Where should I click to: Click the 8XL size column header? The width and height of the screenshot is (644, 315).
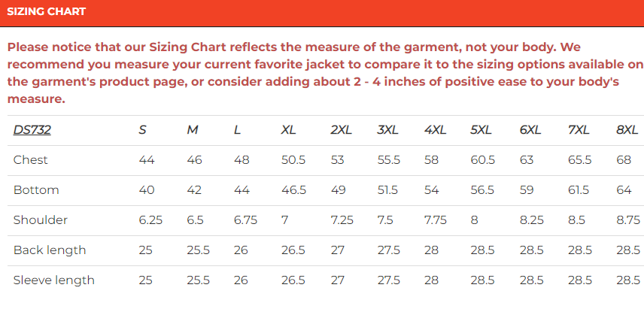tap(627, 130)
